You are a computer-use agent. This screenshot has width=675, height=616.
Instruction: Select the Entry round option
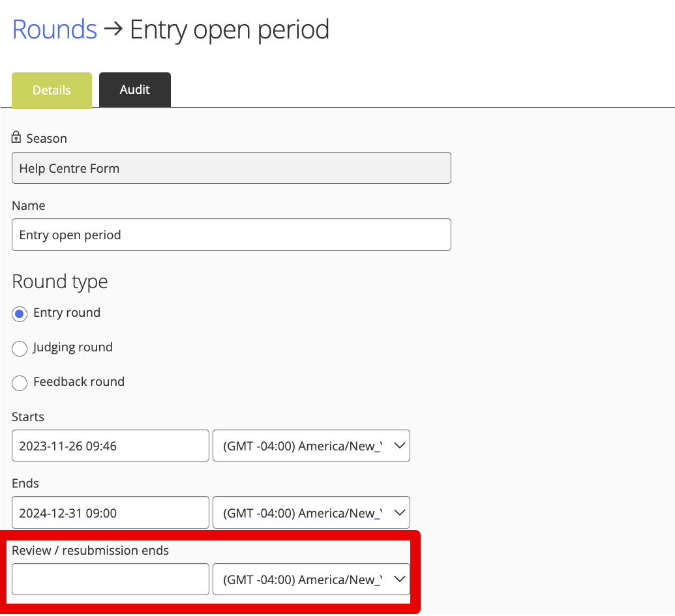19,314
